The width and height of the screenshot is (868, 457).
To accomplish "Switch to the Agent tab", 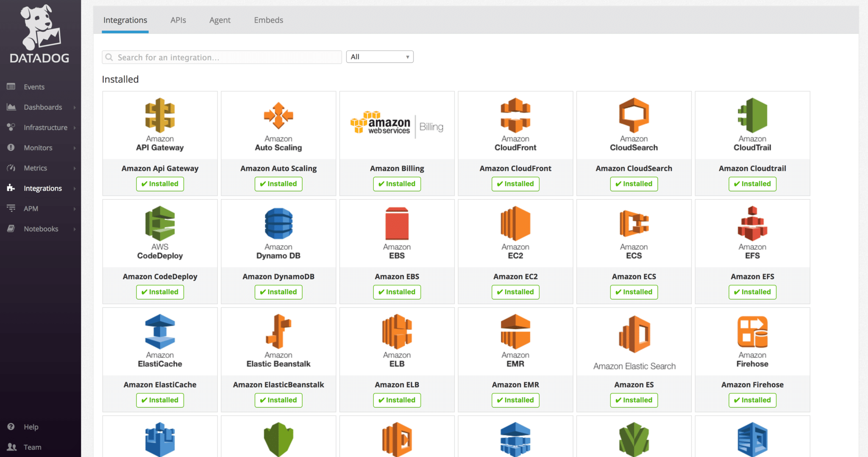I will point(220,20).
